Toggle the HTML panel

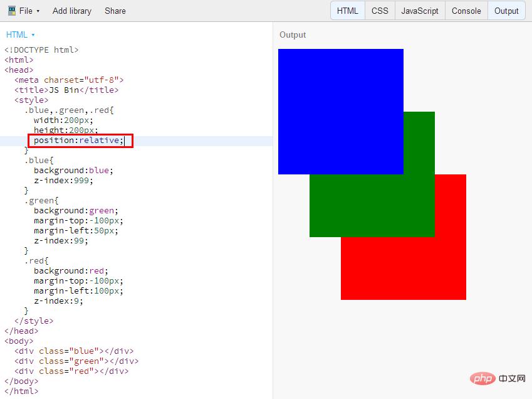coord(347,11)
